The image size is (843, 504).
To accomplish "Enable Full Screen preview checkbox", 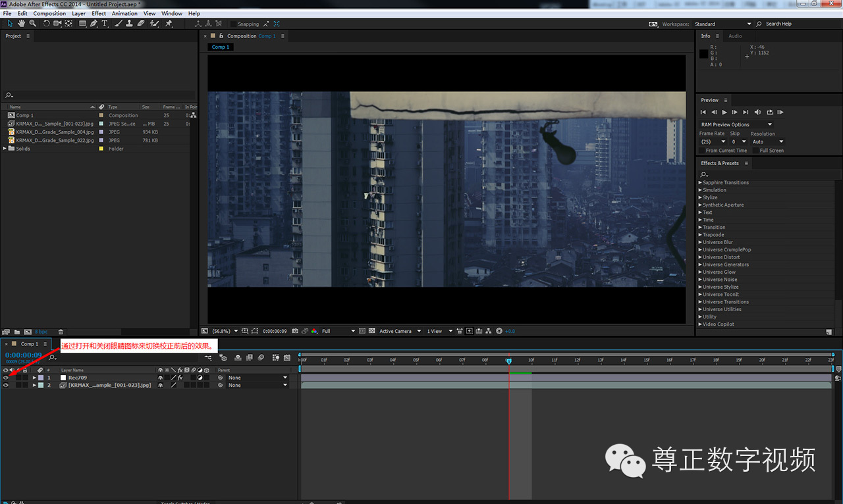I will (x=755, y=151).
